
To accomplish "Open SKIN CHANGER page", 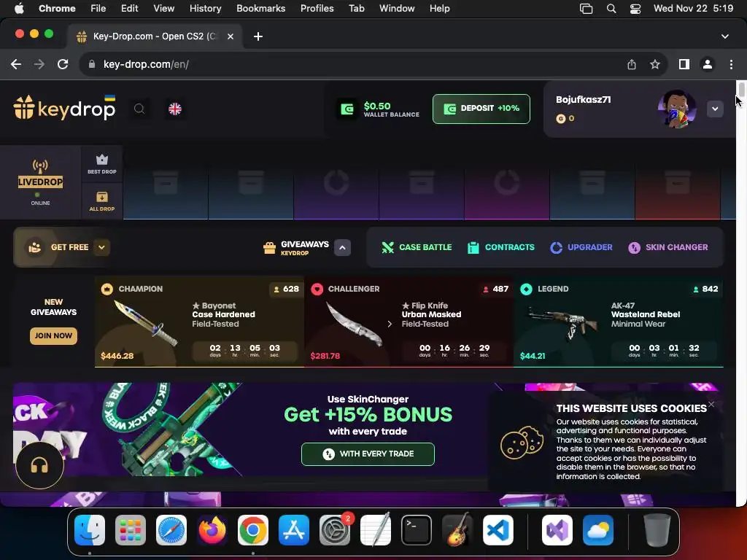I will [x=668, y=247].
